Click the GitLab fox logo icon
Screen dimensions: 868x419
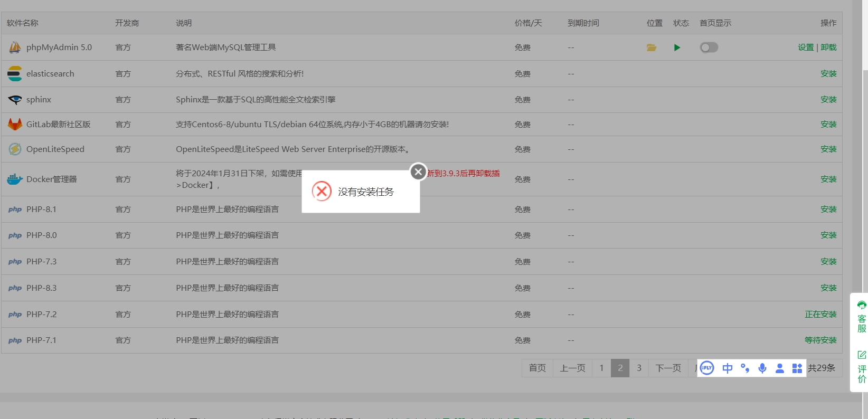point(15,125)
